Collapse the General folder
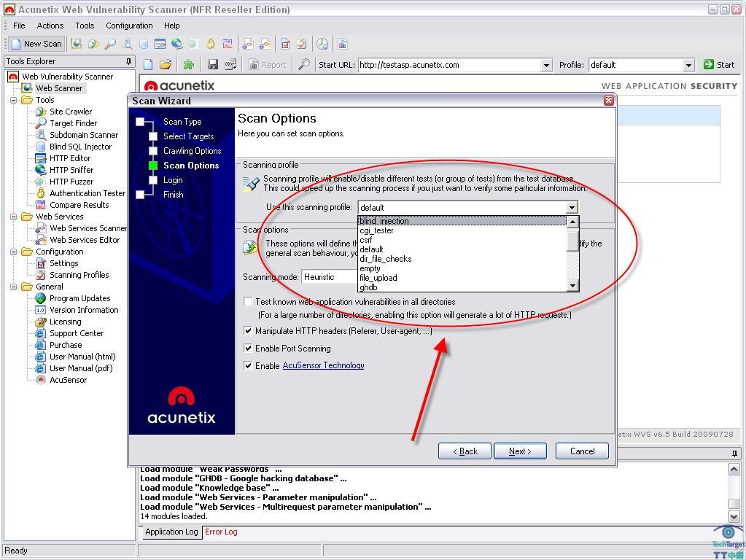 14,287
